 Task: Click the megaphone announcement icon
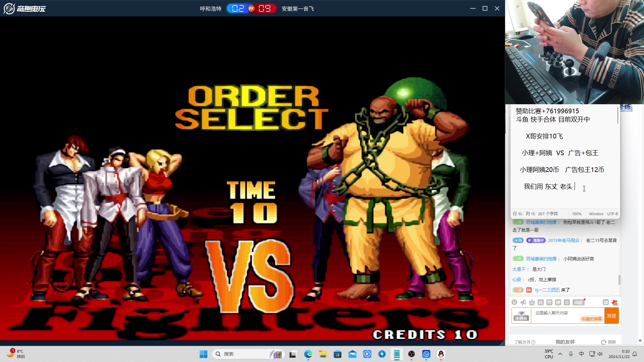(x=523, y=302)
